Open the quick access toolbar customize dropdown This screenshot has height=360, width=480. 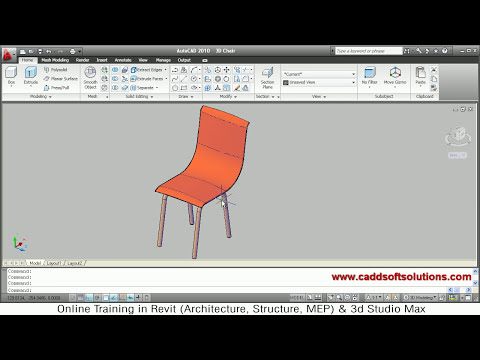80,52
